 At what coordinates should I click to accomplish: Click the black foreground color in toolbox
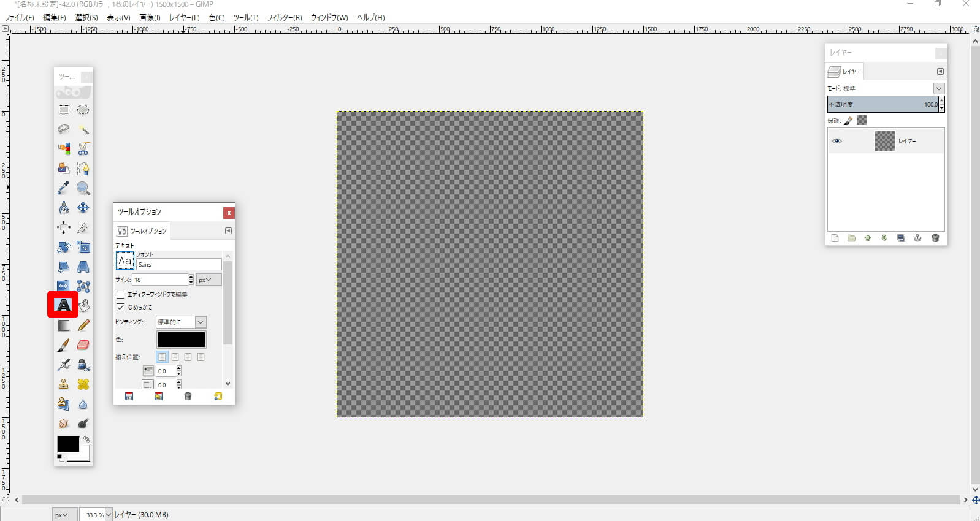(x=68, y=444)
